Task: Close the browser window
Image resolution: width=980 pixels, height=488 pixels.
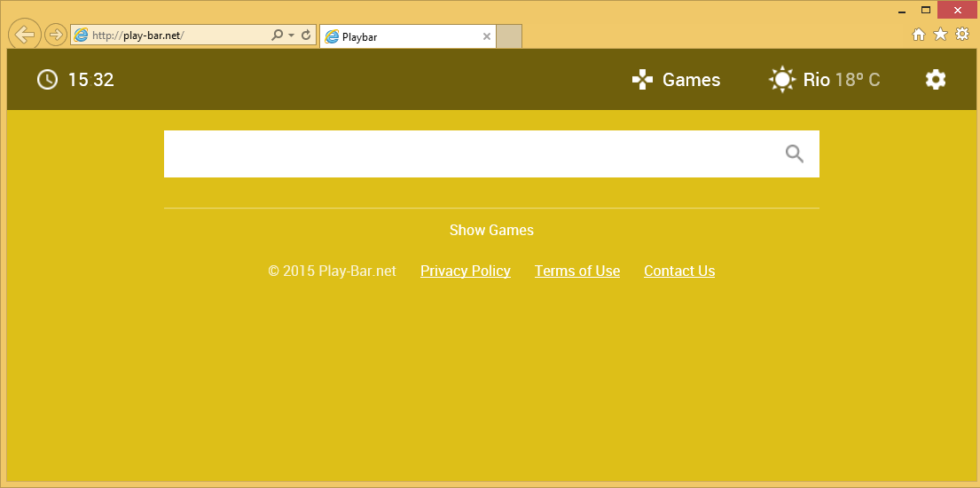Action: click(x=958, y=10)
